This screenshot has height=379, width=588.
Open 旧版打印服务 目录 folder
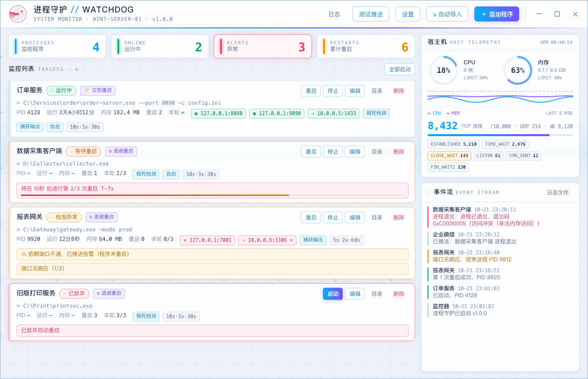point(377,294)
